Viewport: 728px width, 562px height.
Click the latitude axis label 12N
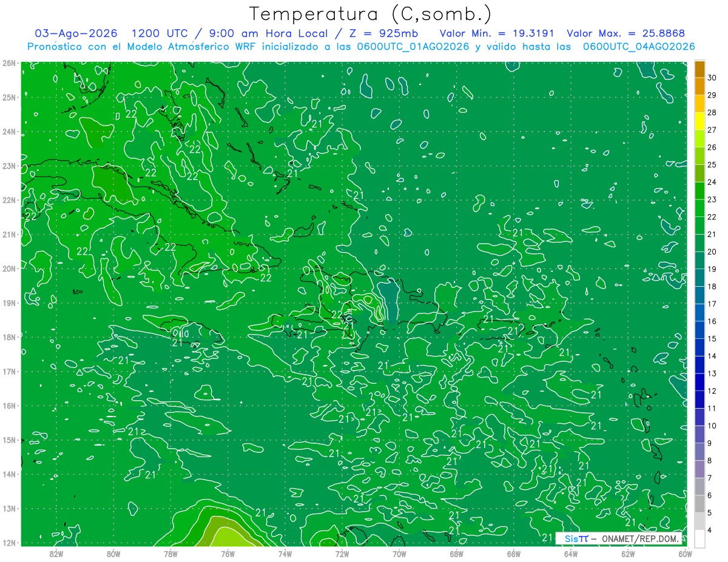coord(9,543)
